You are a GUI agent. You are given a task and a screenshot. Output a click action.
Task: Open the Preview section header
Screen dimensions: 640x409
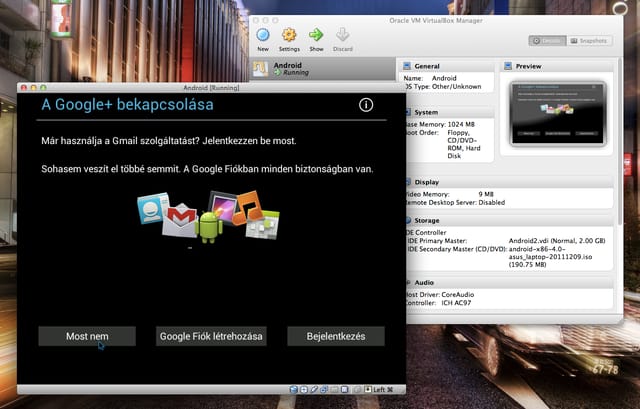pos(557,66)
